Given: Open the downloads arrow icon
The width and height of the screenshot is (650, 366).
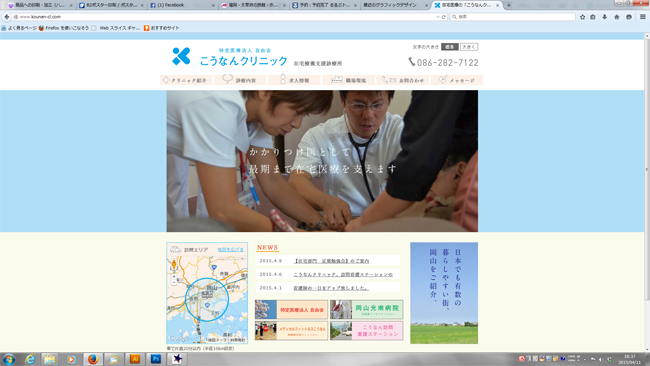Looking at the screenshot, I should tap(605, 17).
